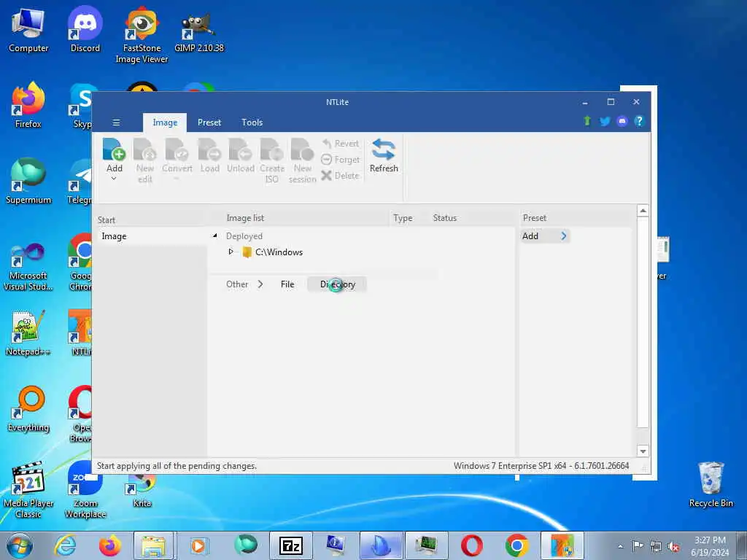The height and width of the screenshot is (560, 747).
Task: Switch to the Tools tab
Action: pyautogui.click(x=252, y=122)
